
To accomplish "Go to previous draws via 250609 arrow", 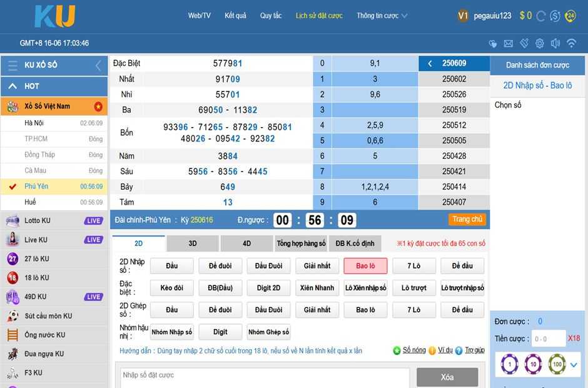I will [430, 63].
